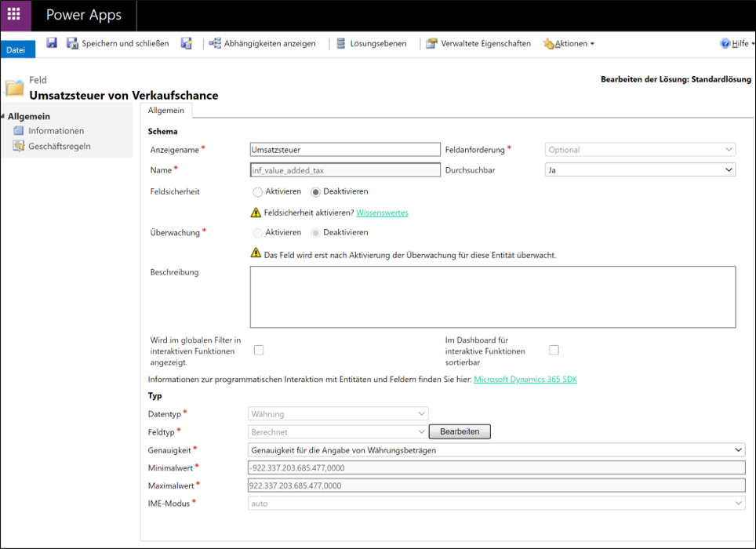Click the Beschreibung text area
The width and height of the screenshot is (756, 549).
pos(492,297)
